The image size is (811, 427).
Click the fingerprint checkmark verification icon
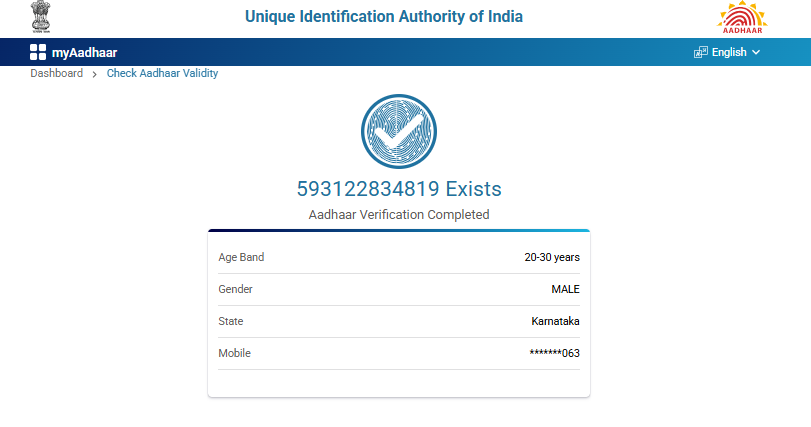coord(399,131)
